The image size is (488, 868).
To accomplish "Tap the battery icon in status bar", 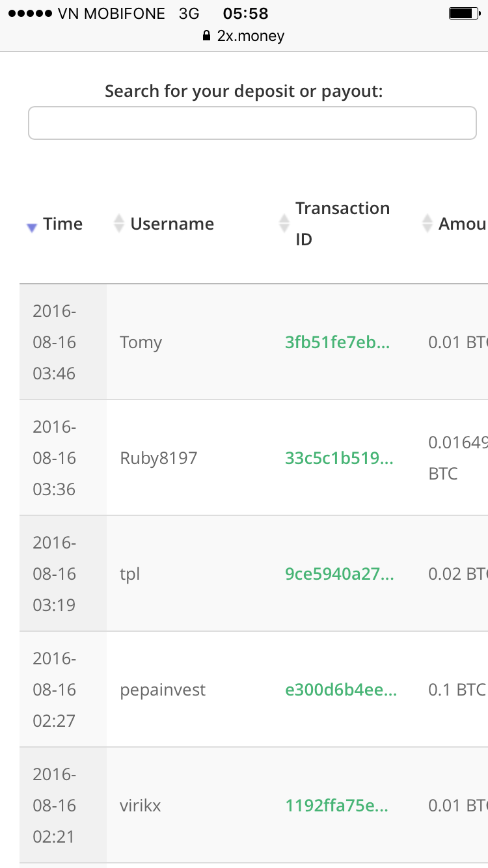I will [463, 14].
